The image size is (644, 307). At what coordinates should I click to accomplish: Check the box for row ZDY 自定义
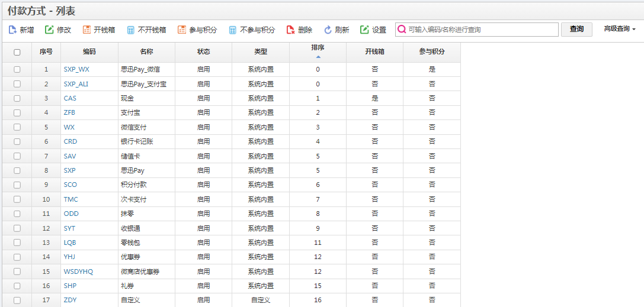click(x=17, y=300)
